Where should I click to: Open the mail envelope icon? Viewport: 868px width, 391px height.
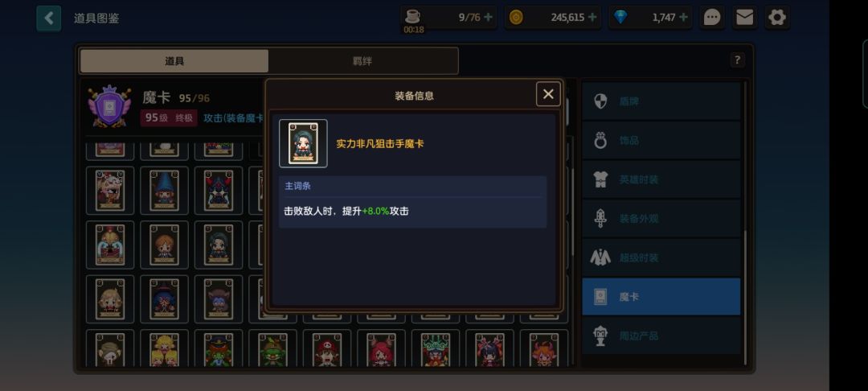point(744,18)
